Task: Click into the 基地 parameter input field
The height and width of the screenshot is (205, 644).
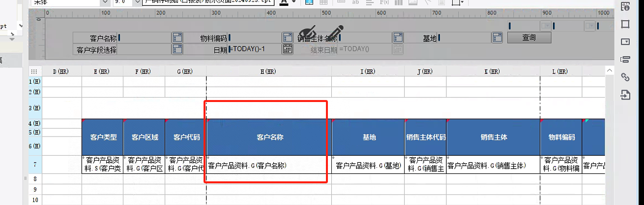Action: coord(465,38)
